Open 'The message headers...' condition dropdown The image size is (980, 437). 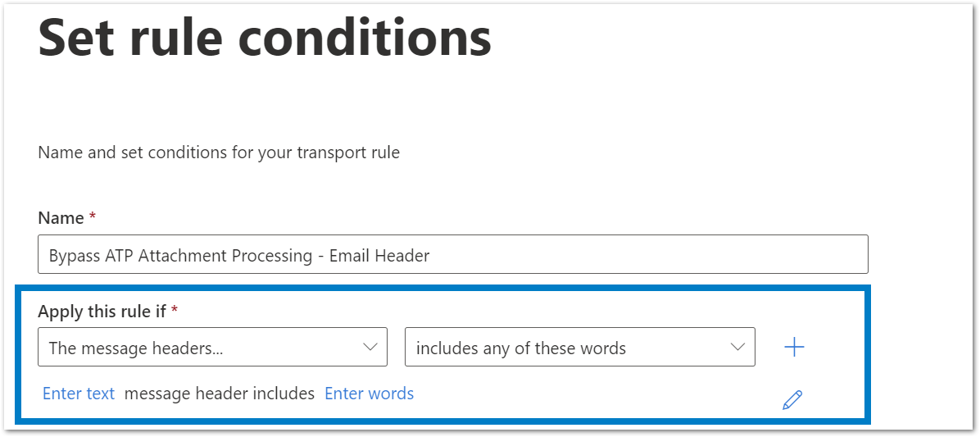click(x=212, y=347)
